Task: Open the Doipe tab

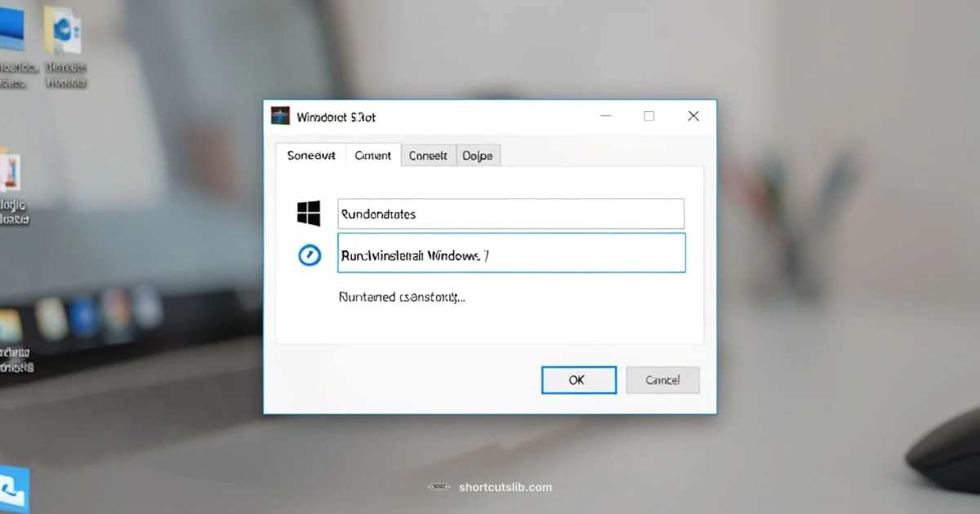Action: pyautogui.click(x=478, y=155)
